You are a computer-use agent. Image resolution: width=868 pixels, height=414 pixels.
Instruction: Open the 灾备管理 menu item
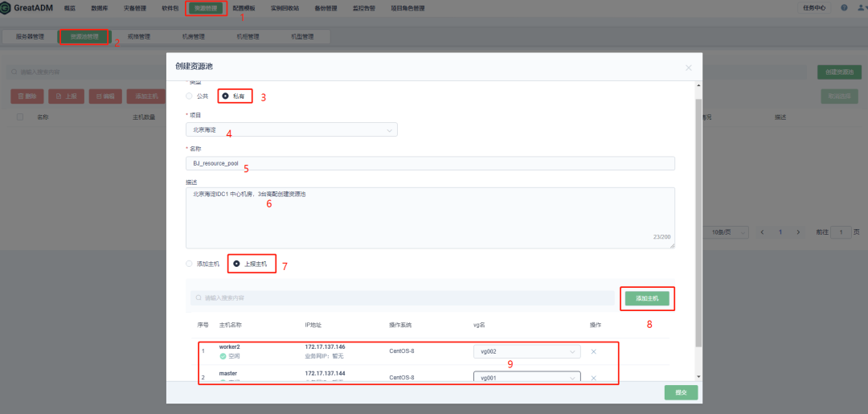coord(134,8)
